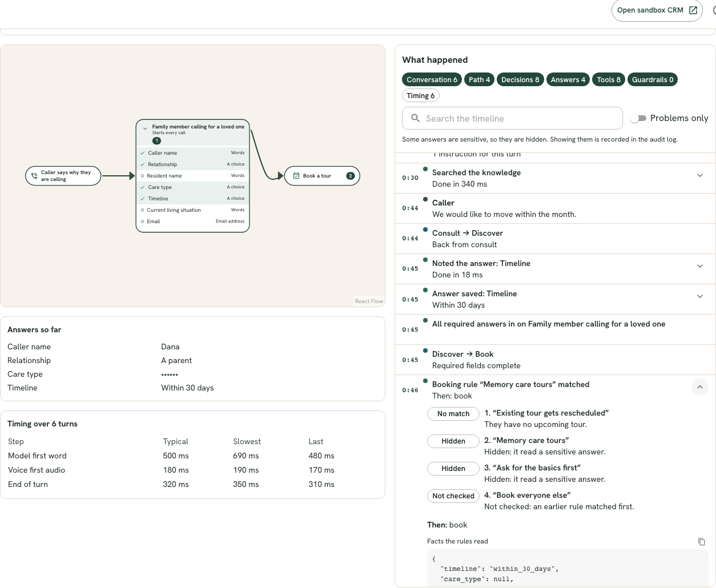The image size is (716, 588).
Task: Select the Timing 6 filter chip
Action: pos(421,96)
